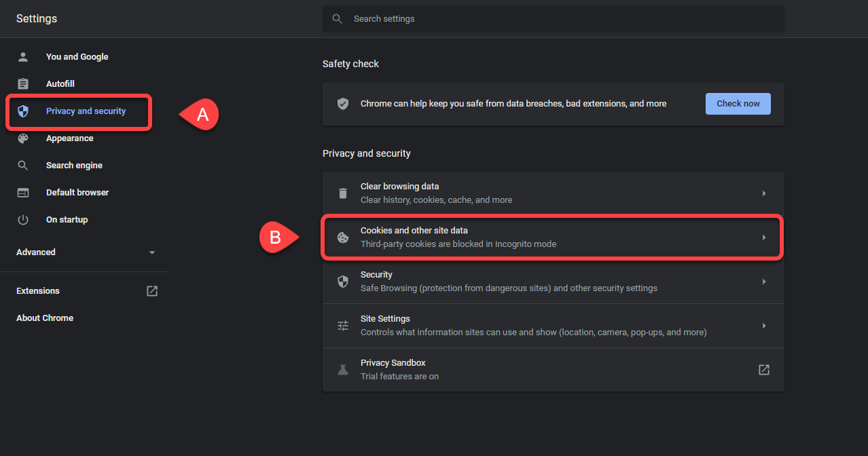Click the Default browser window icon
868x456 pixels.
click(x=23, y=193)
